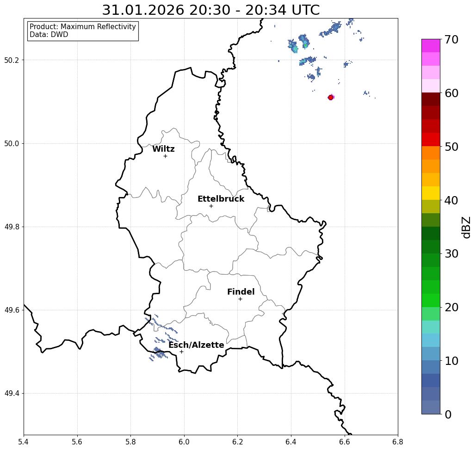
Task: Click longitude tick label 6.8
Action: point(398,442)
